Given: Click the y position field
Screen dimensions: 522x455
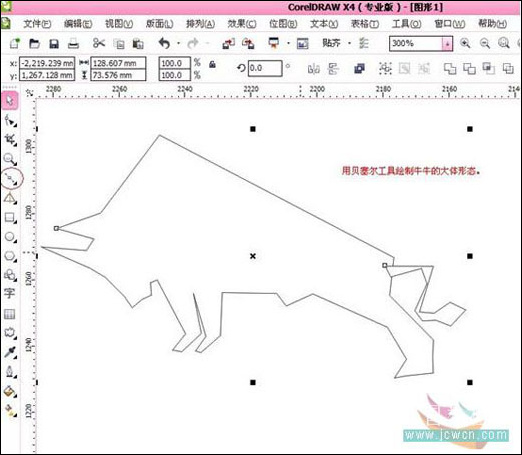Looking at the screenshot, I should [47, 75].
